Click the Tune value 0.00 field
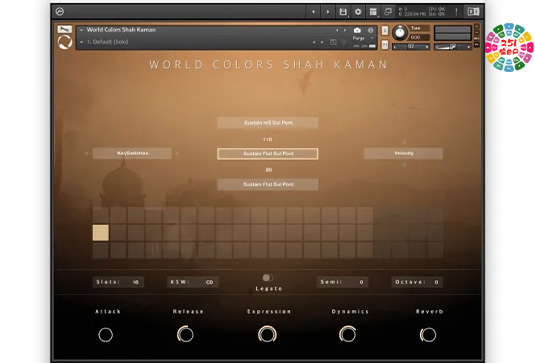Viewport: 535px width, 363px height. point(419,37)
